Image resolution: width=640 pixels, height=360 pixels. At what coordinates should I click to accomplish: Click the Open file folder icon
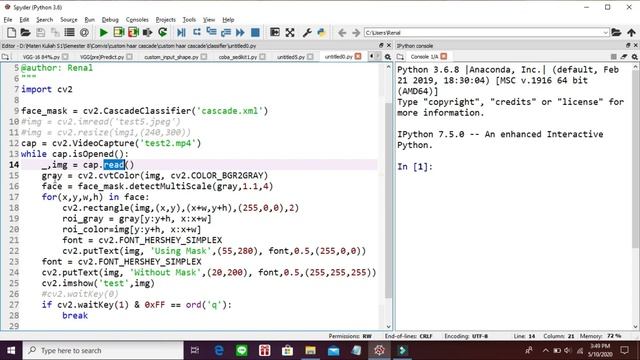click(x=25, y=32)
